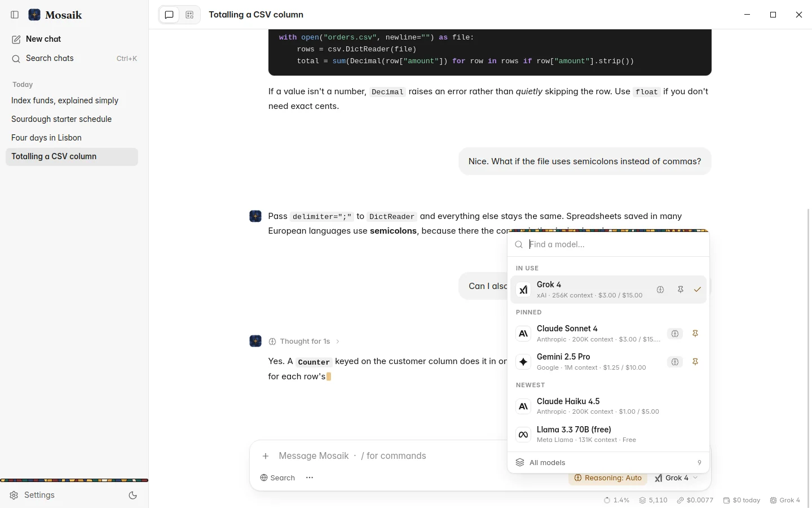Click the reasoning brain icon on Grok 4 row

click(660, 290)
